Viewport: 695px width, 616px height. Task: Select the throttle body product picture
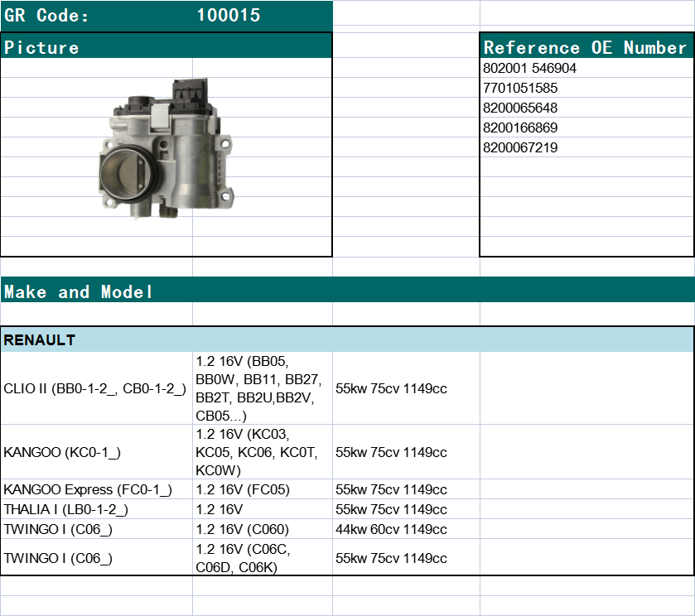166,148
